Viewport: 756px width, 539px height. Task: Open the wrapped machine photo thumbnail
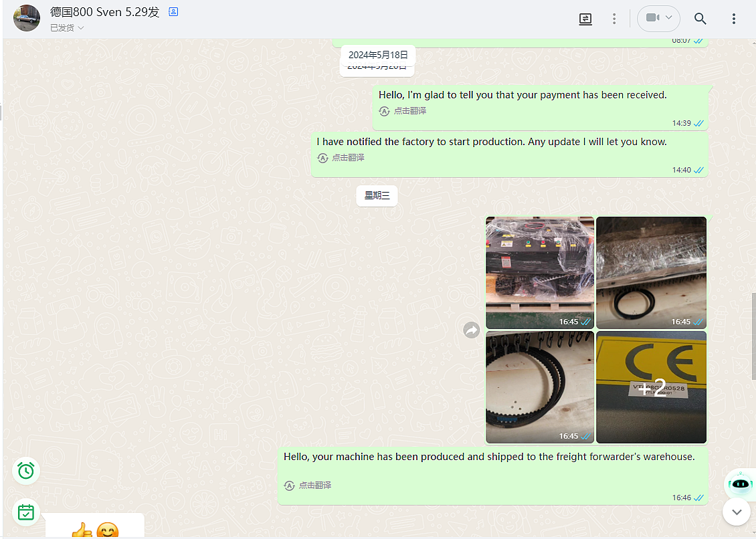[x=539, y=272]
